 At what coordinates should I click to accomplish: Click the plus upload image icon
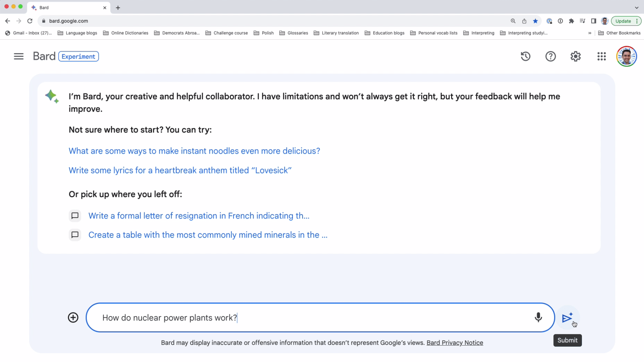tap(73, 317)
